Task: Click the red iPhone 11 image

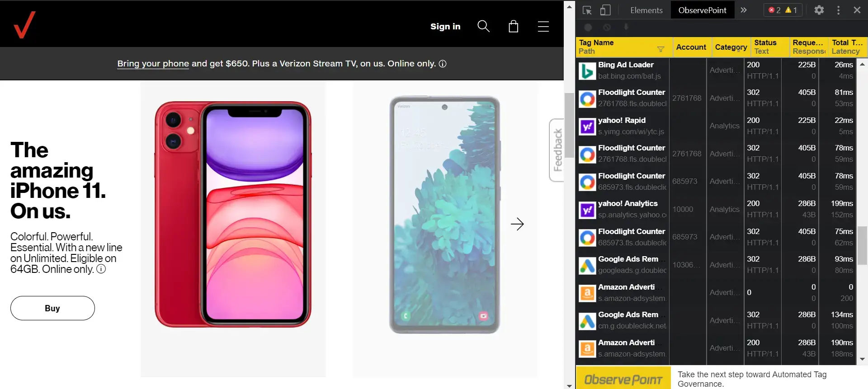Action: pos(233,214)
